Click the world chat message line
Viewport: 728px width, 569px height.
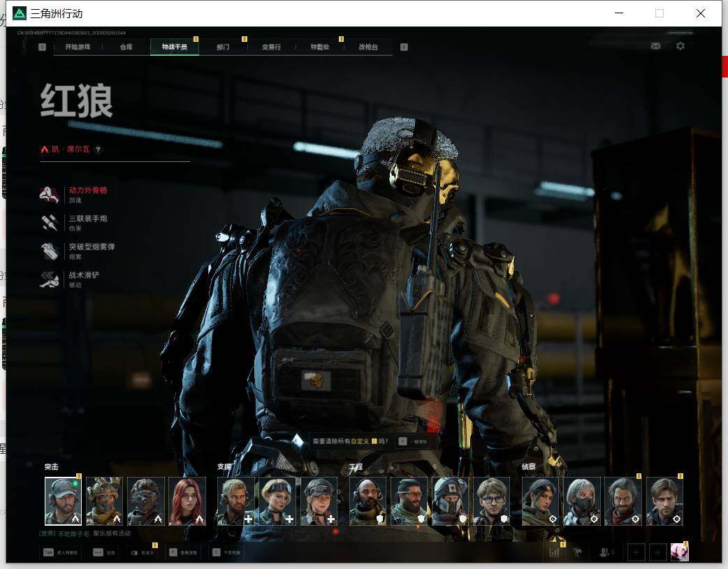[85, 533]
